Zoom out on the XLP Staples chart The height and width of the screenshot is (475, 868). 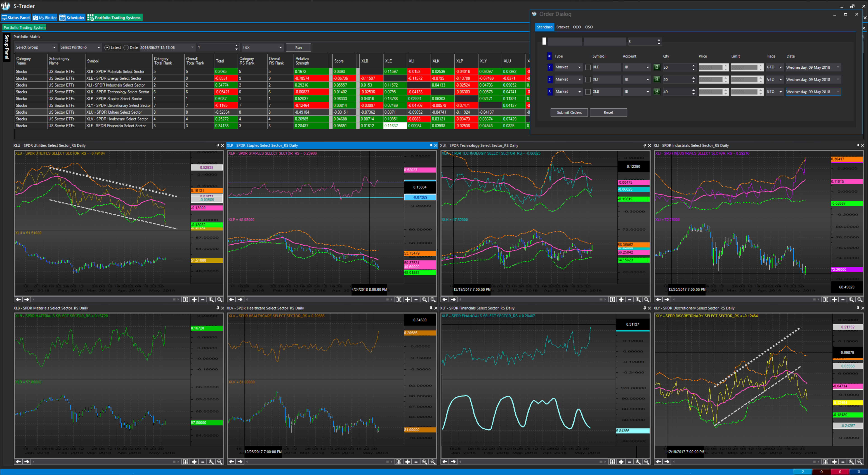point(433,299)
